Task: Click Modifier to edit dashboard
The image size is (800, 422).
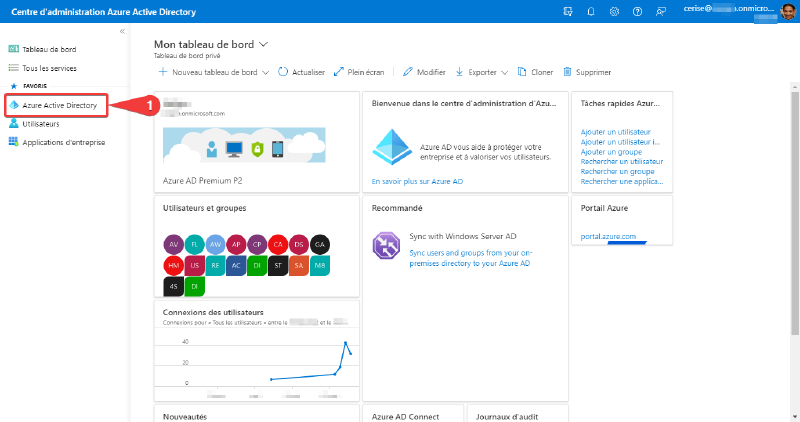Action: (x=424, y=72)
